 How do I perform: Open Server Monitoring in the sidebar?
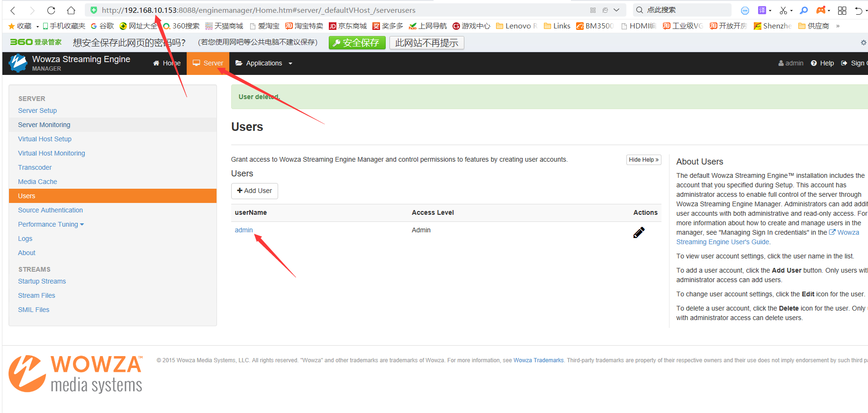click(x=44, y=125)
